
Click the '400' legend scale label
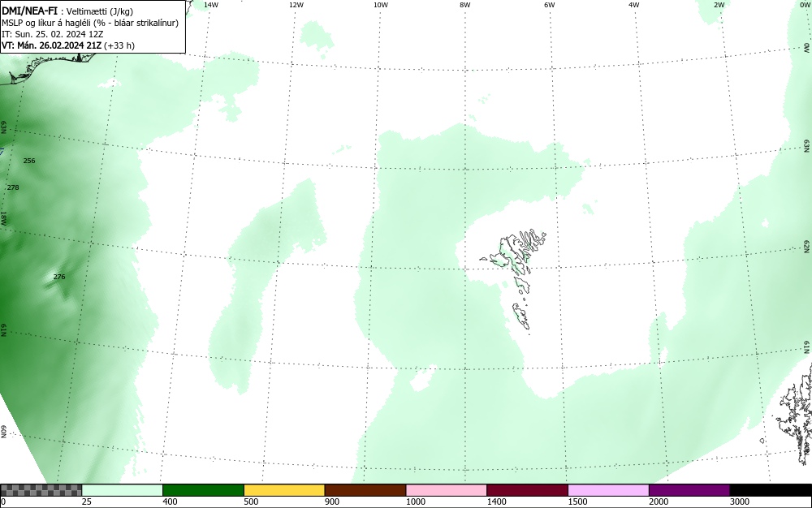[170, 502]
